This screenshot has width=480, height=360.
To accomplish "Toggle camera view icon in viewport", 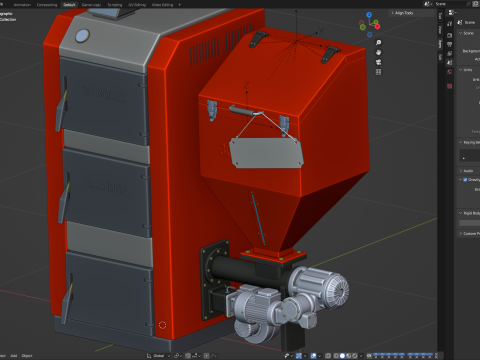I will coord(378,62).
